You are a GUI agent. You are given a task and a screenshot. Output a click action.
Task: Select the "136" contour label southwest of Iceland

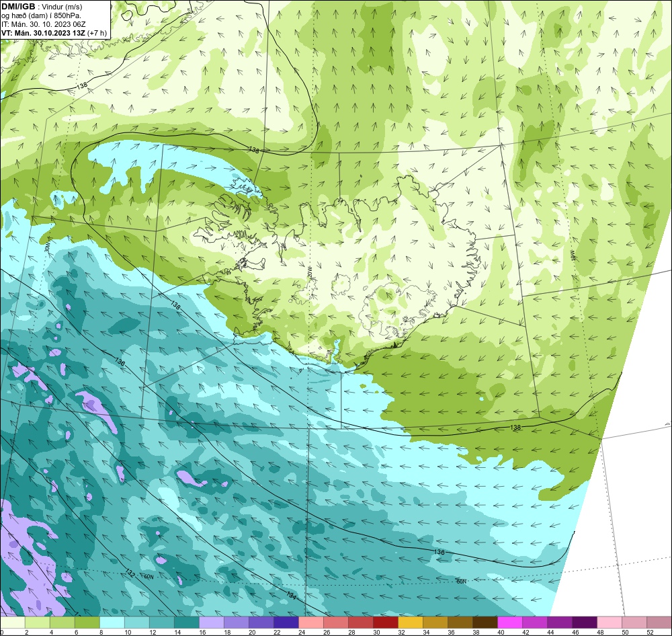[120, 362]
